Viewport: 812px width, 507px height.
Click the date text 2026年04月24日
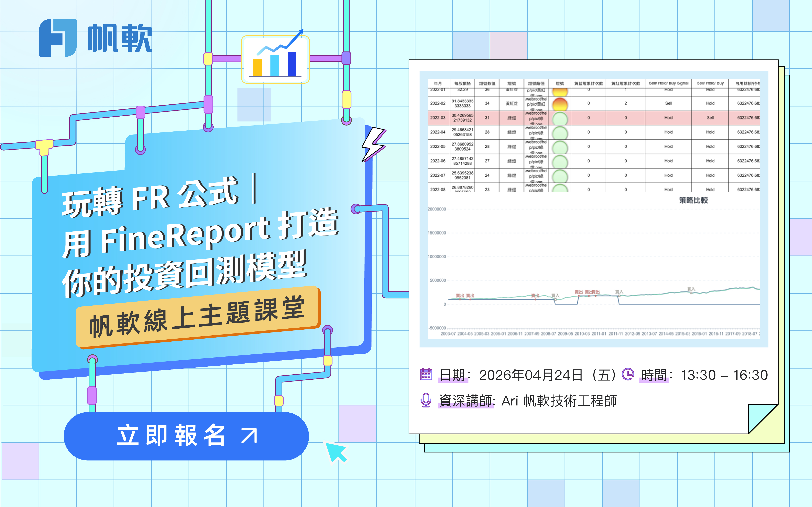coord(531,375)
